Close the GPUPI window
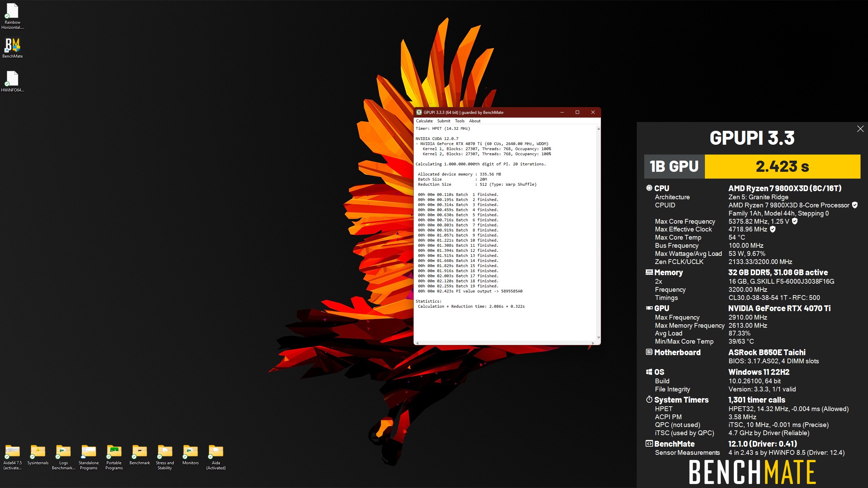 click(593, 113)
